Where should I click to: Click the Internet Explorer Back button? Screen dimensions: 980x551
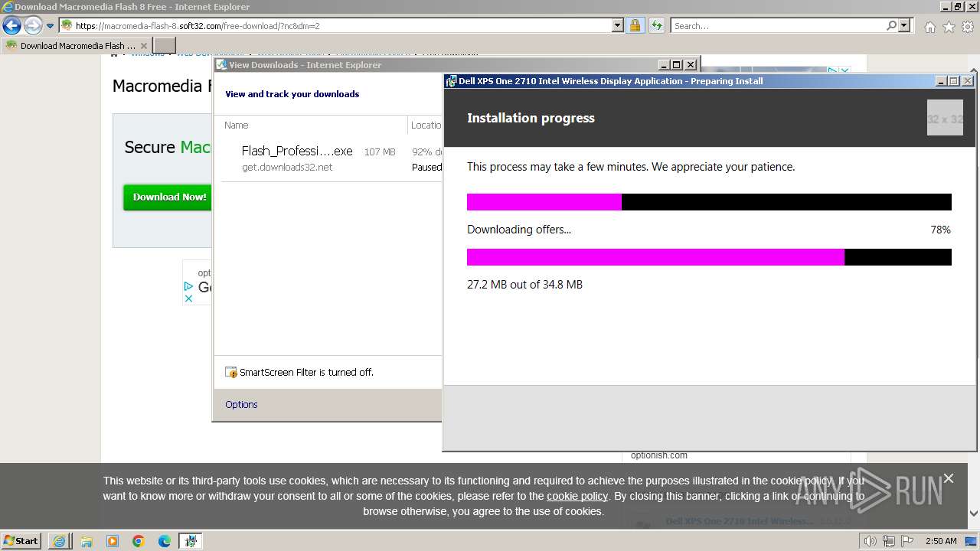11,26
